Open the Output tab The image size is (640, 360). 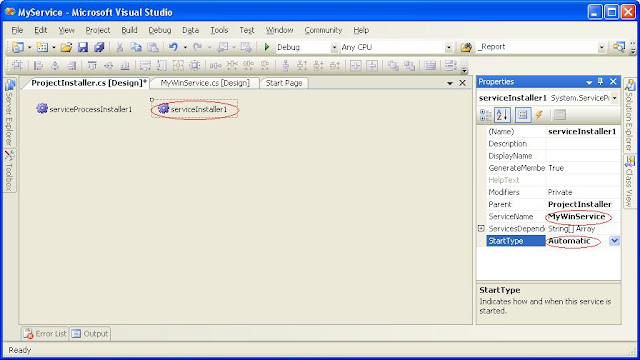[x=90, y=333]
